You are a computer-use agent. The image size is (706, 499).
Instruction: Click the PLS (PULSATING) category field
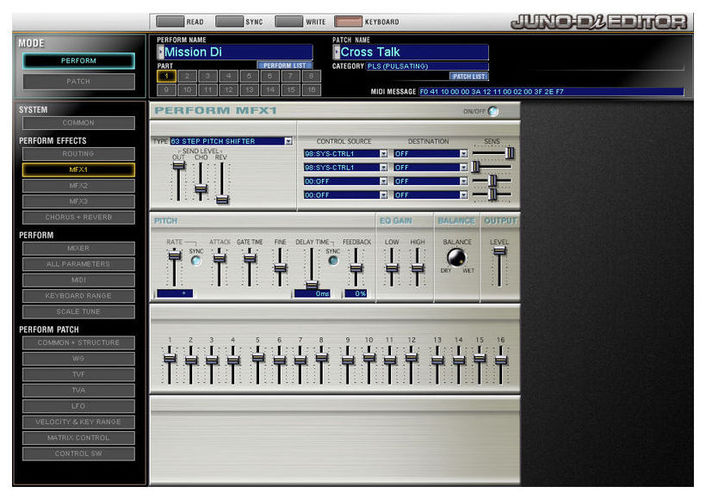pyautogui.click(x=427, y=66)
